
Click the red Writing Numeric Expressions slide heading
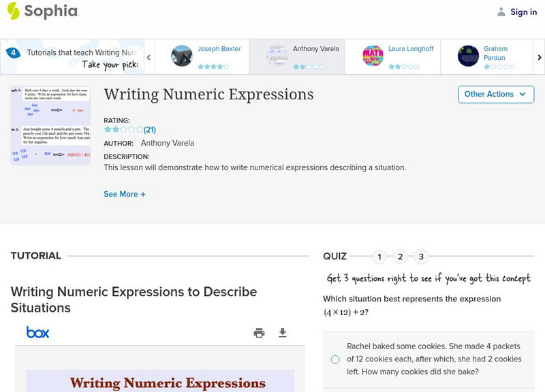click(x=168, y=383)
